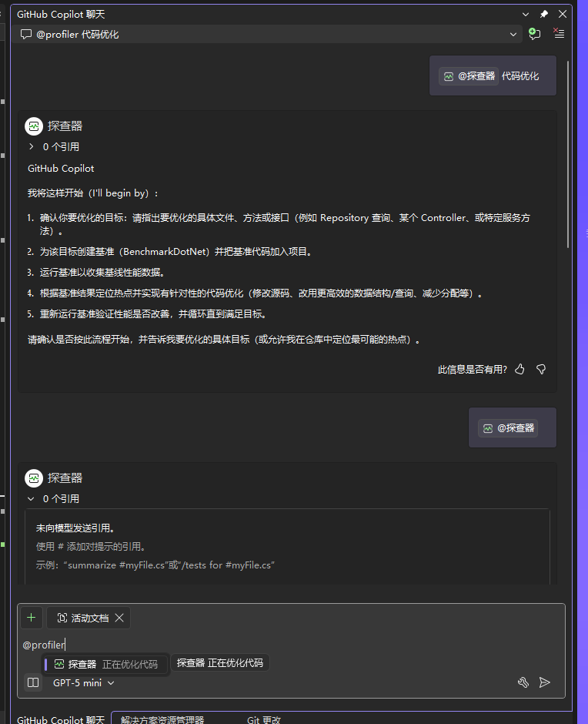Click the text '未向模型发送引用。'
Screen dimensions: 588x724
click(75, 528)
